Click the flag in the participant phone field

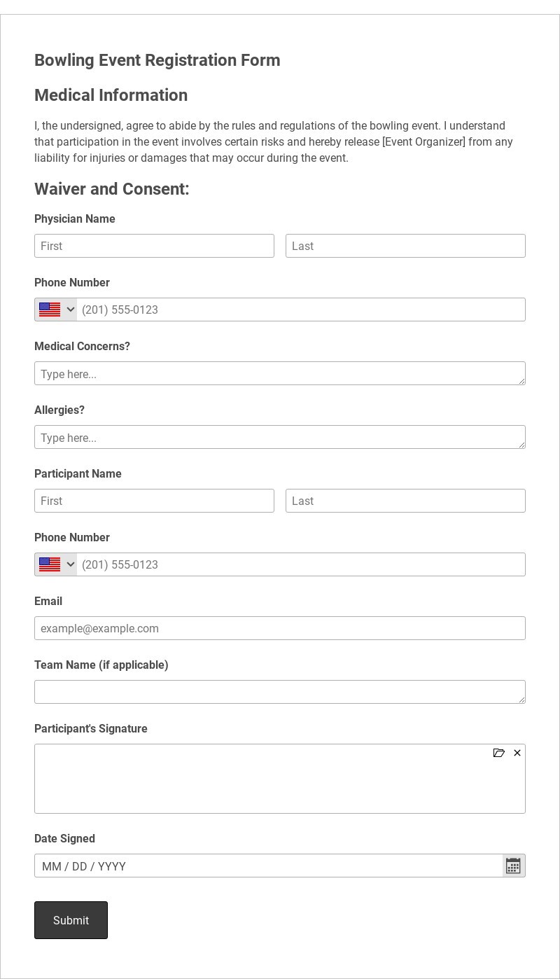coord(50,564)
